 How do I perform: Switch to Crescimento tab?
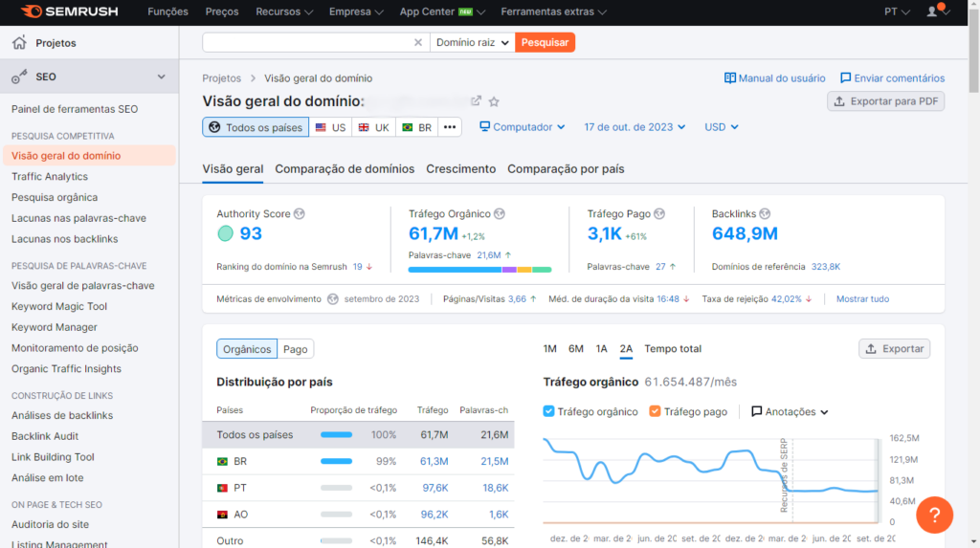click(x=460, y=168)
